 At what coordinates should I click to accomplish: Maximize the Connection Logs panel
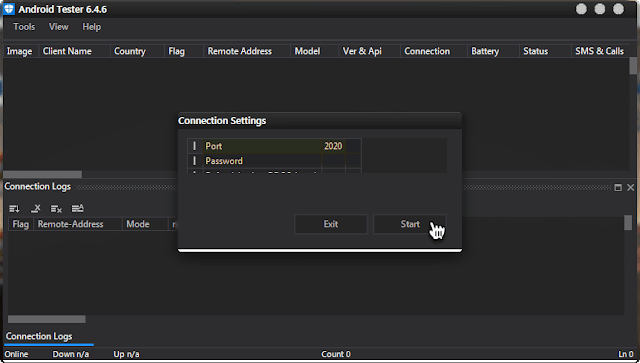pyautogui.click(x=618, y=187)
